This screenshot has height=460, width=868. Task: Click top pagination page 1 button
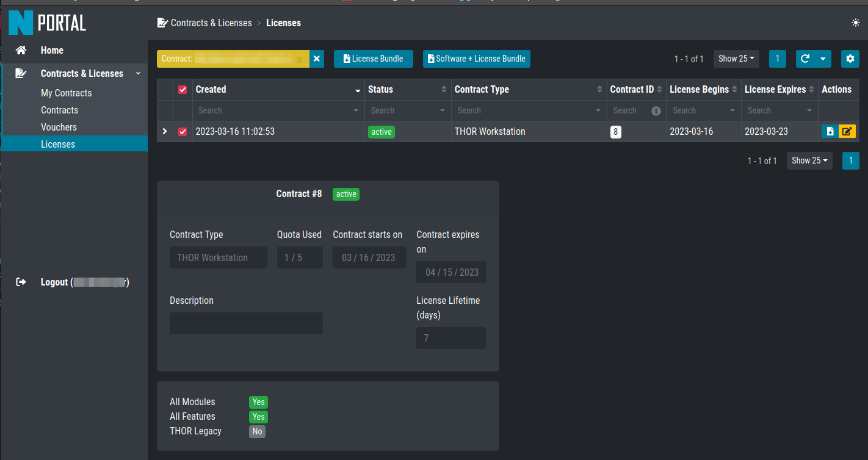click(777, 59)
